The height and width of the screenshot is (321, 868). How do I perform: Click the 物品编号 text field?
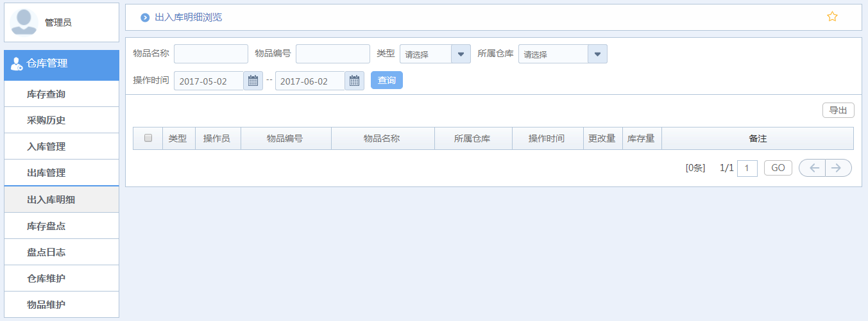332,54
